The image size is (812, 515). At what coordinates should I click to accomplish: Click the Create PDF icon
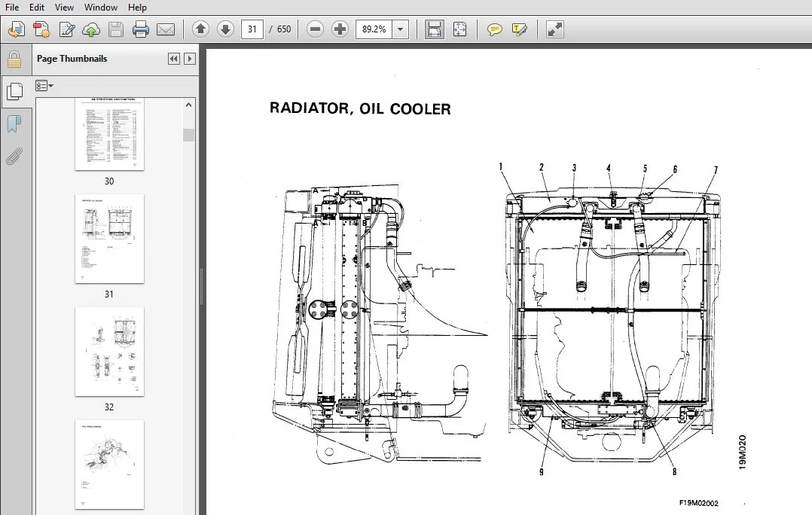point(41,29)
